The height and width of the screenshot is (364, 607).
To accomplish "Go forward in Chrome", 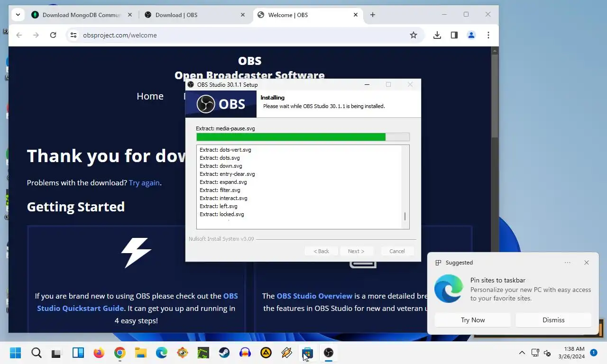I will click(x=36, y=35).
